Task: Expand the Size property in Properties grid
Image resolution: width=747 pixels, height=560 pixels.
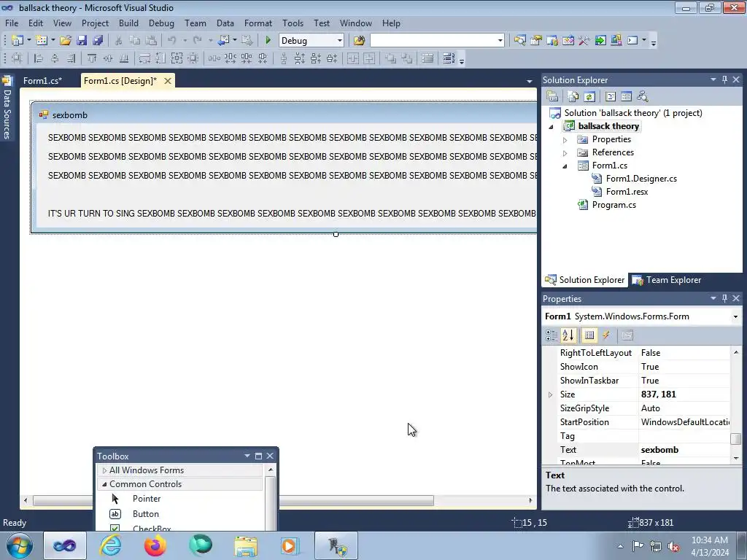Action: (x=550, y=394)
